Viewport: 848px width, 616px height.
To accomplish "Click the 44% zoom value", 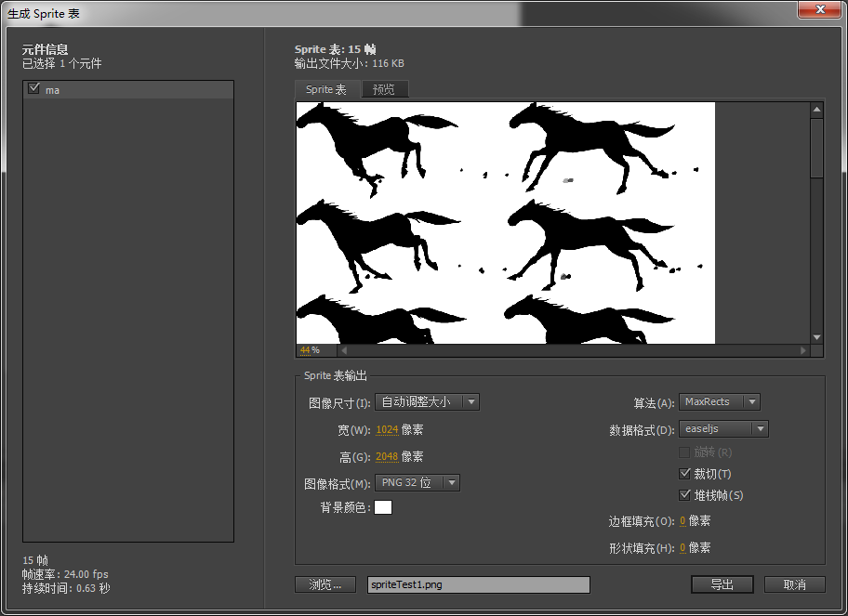I will 310,350.
